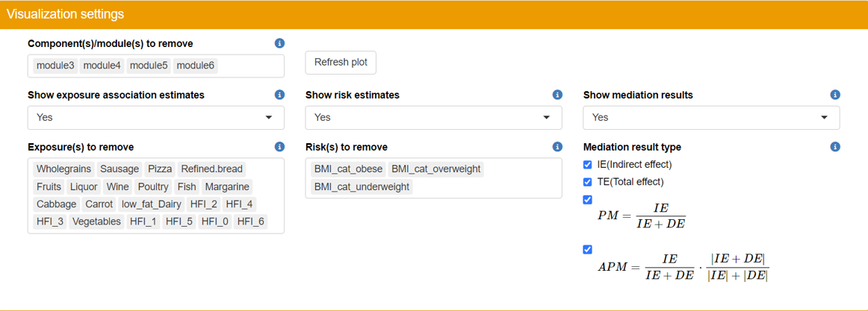This screenshot has width=868, height=311.
Task: Uncheck the TE(Total effect) checkbox
Action: pos(588,182)
